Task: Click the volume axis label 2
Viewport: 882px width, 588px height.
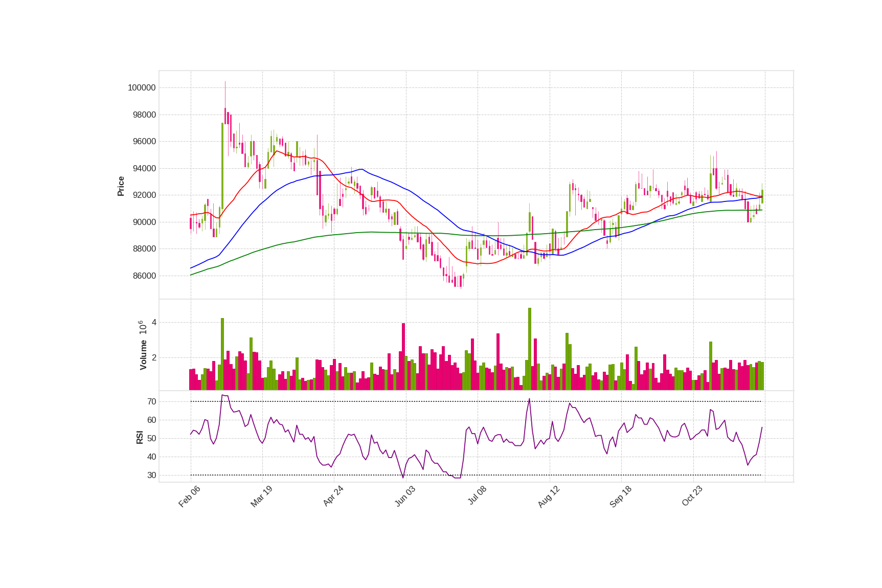Action: point(154,358)
